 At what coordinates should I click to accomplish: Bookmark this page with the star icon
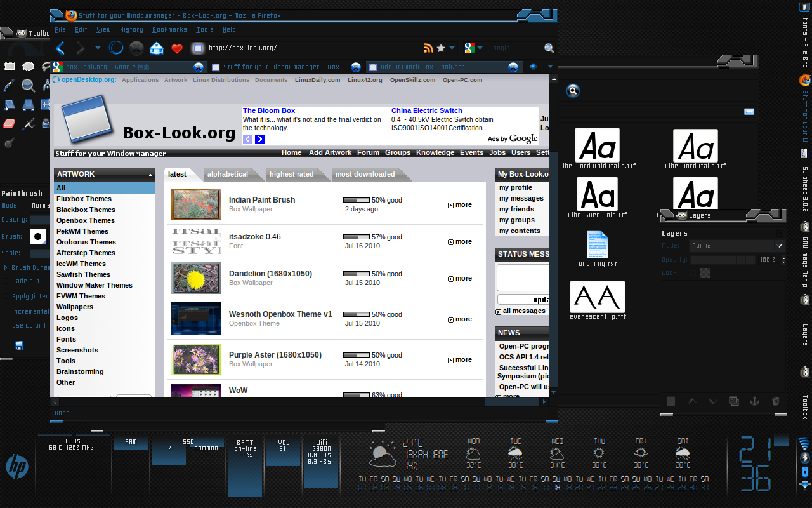point(441,48)
